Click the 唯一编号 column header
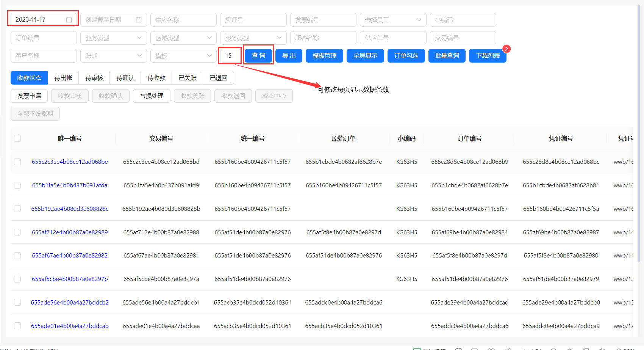The width and height of the screenshot is (644, 350). [70, 139]
